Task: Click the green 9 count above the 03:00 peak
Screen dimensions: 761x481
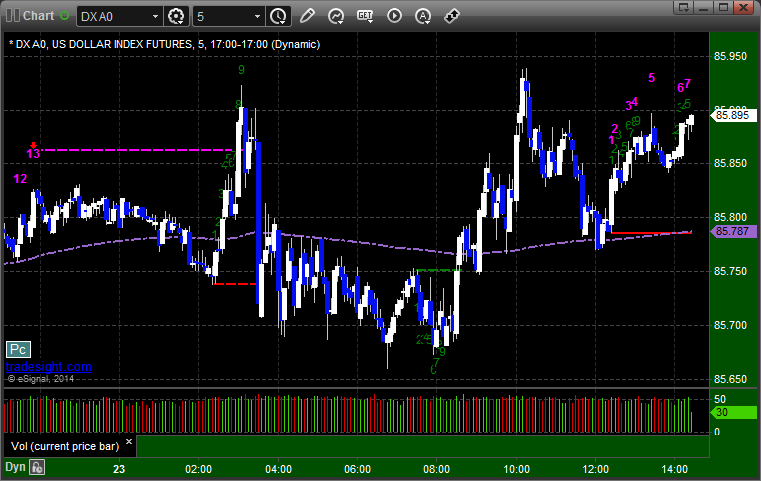Action: coord(241,70)
